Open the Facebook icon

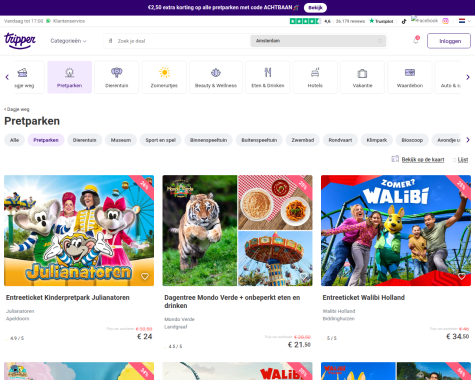point(424,21)
